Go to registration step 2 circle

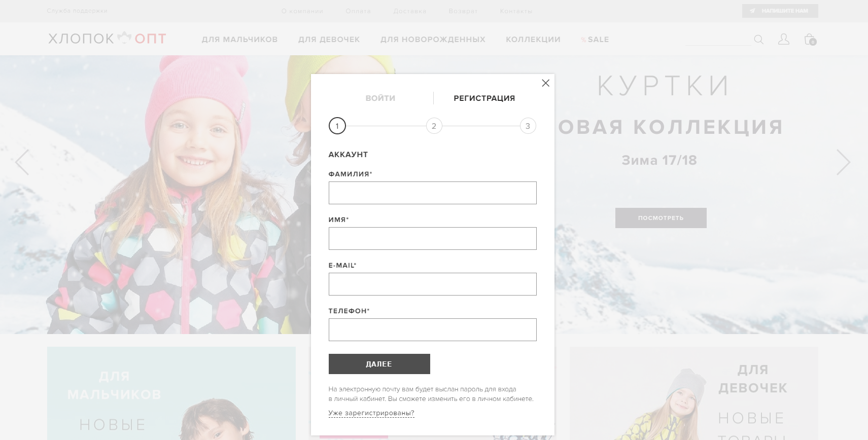(x=434, y=126)
